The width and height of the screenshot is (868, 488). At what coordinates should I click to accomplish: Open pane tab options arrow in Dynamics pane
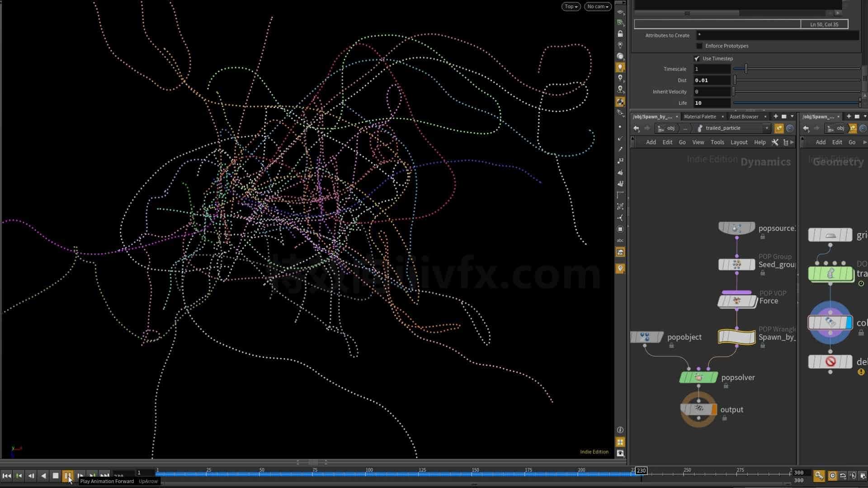click(x=792, y=117)
